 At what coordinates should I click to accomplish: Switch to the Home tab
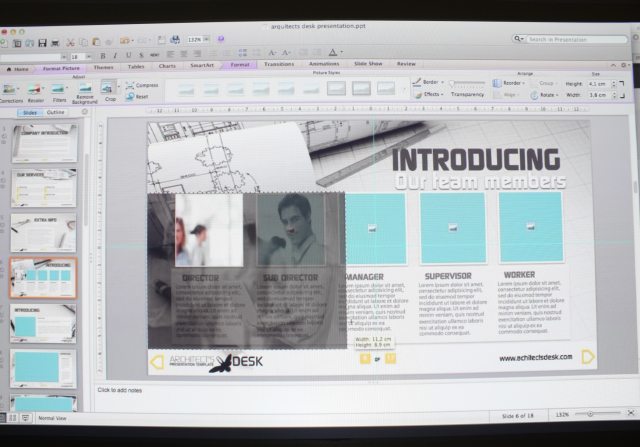tap(18, 69)
